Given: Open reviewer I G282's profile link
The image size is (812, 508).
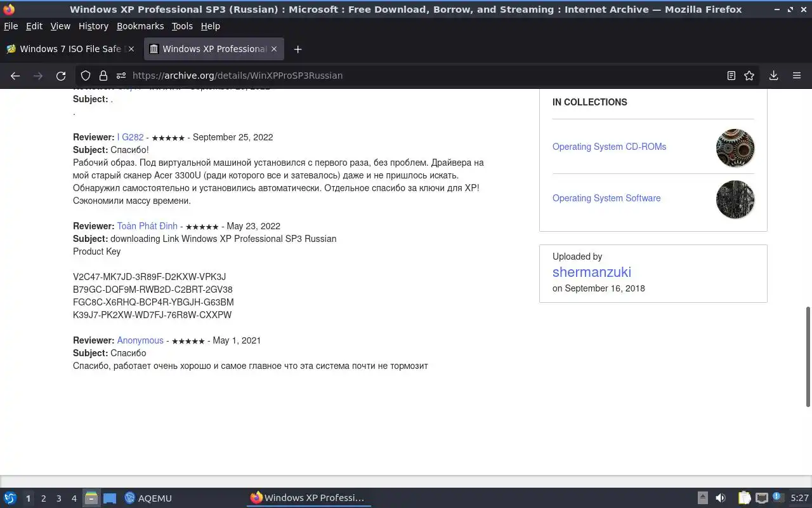Looking at the screenshot, I should tap(130, 137).
